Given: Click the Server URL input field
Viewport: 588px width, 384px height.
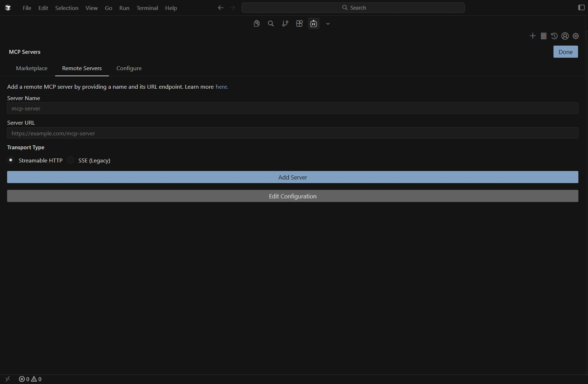Looking at the screenshot, I should [293, 133].
